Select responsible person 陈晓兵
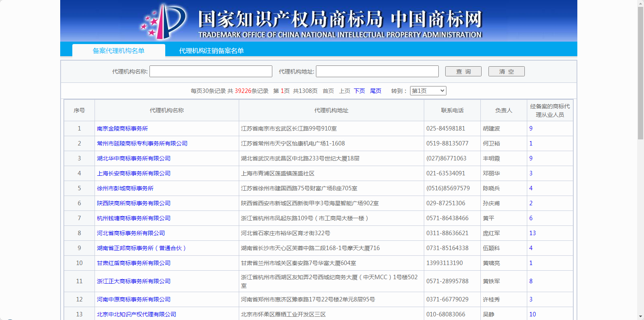 pyautogui.click(x=491, y=188)
